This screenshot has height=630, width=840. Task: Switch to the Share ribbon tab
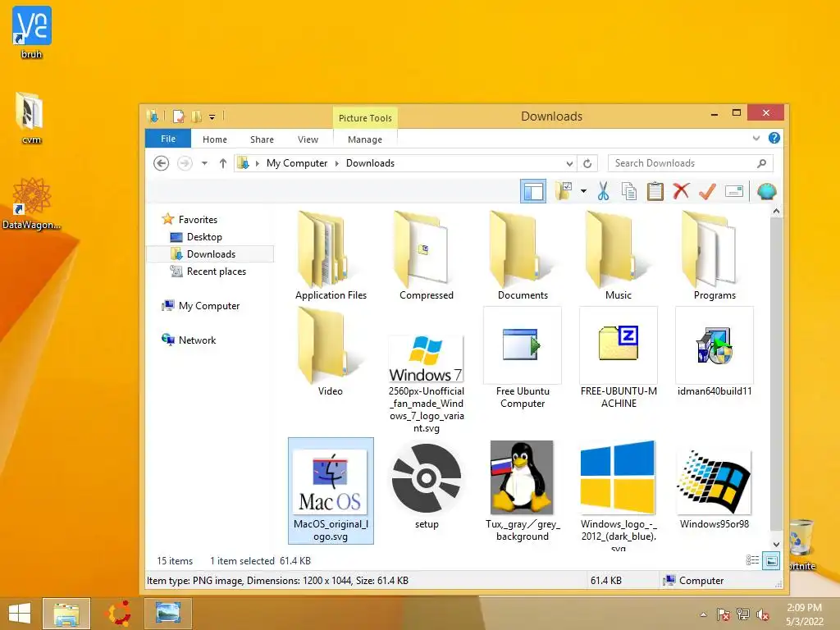[262, 139]
